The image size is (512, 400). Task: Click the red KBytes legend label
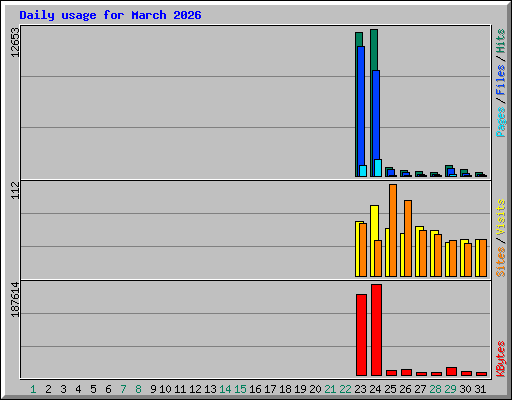[x=501, y=359]
